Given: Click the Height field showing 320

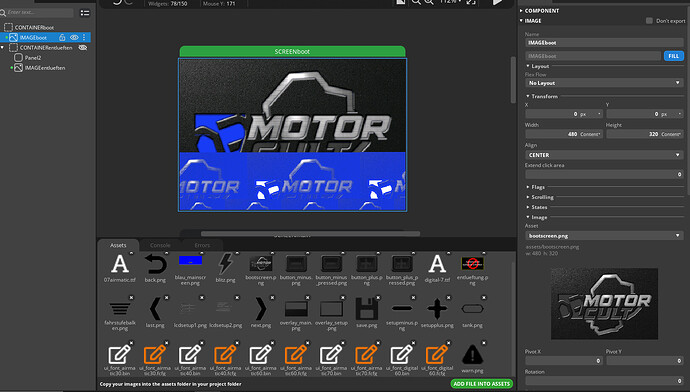Looking at the screenshot, I should [645, 134].
